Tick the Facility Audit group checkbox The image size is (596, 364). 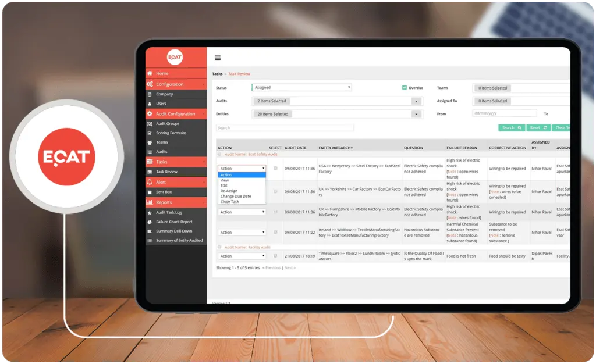[x=219, y=247]
